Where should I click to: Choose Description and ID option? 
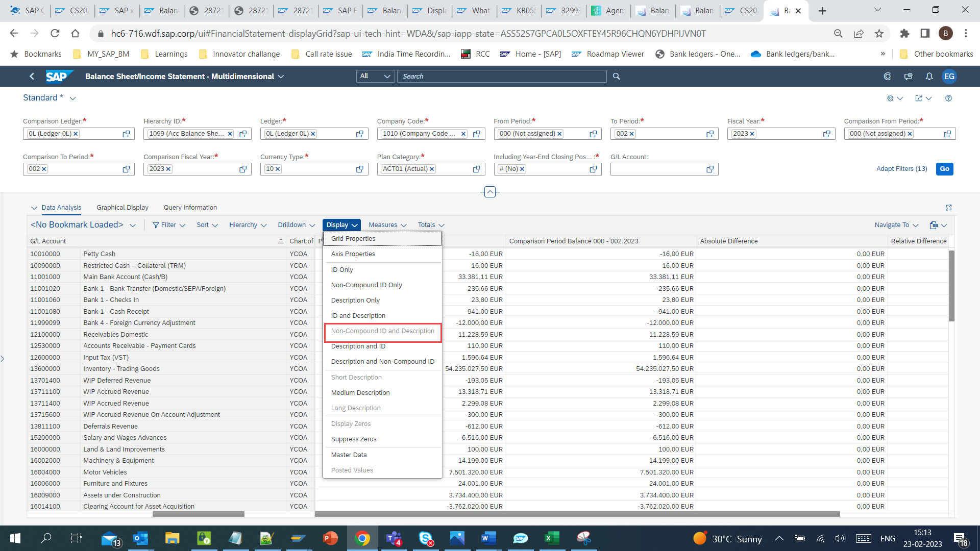pyautogui.click(x=382, y=346)
